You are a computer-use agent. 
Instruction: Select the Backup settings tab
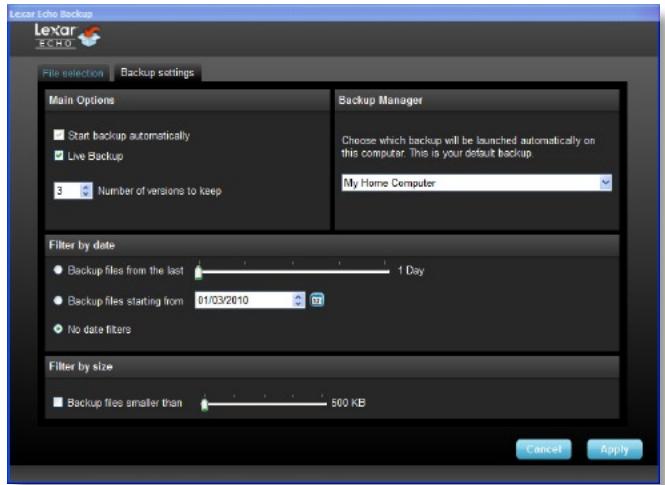[x=157, y=72]
